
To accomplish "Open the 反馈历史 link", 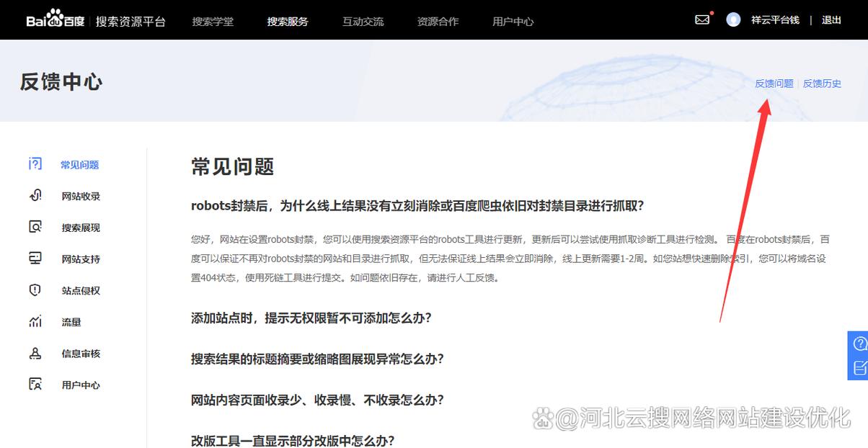I will coord(822,84).
